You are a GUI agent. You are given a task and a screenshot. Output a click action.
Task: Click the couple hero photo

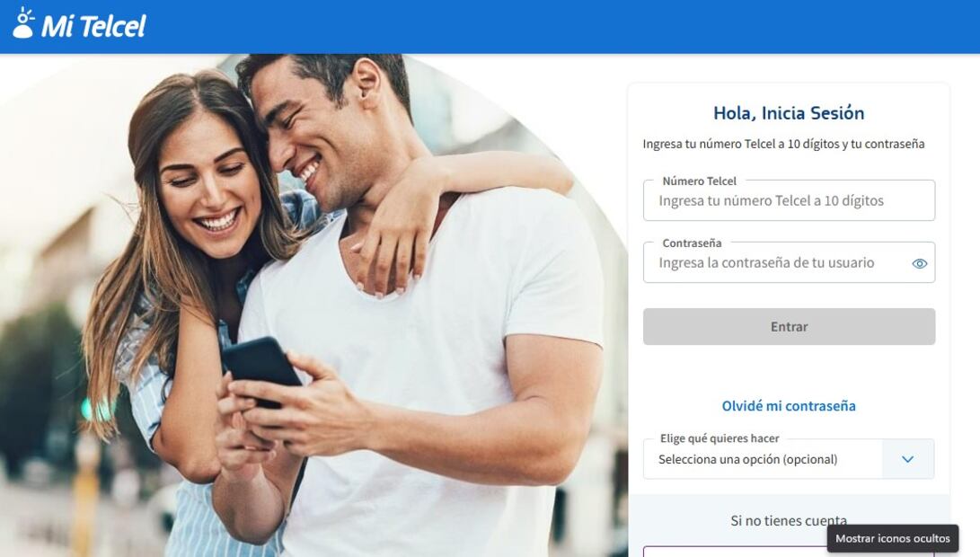pos(313,305)
